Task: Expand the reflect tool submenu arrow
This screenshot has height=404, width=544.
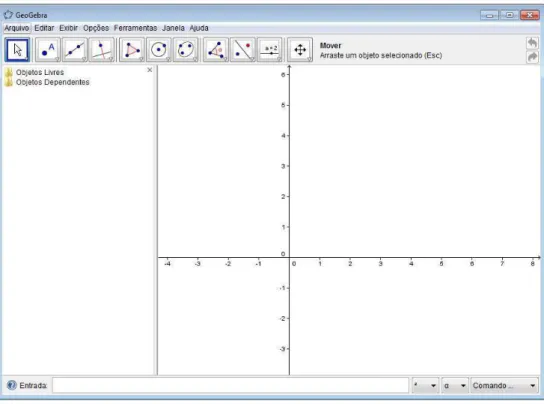Action: pos(252,59)
